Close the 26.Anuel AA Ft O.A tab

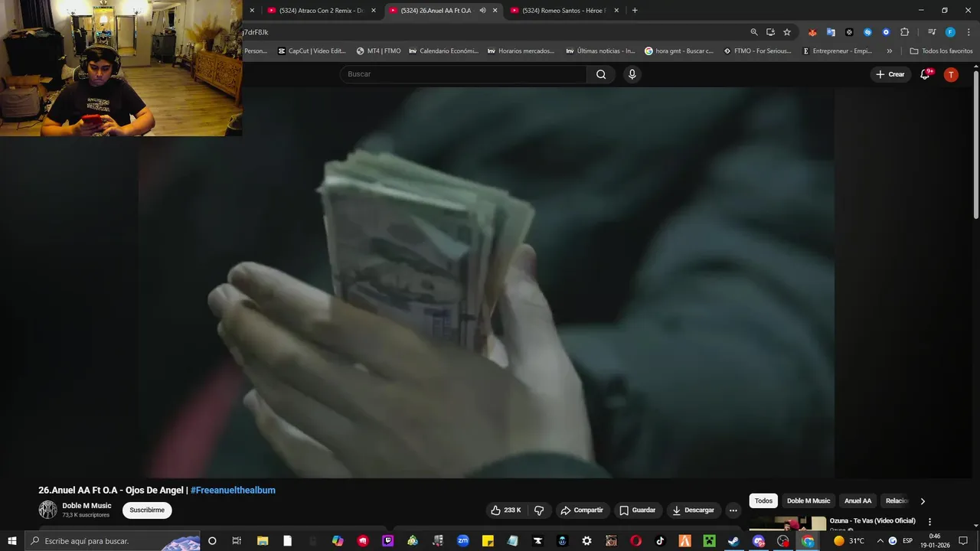click(495, 11)
